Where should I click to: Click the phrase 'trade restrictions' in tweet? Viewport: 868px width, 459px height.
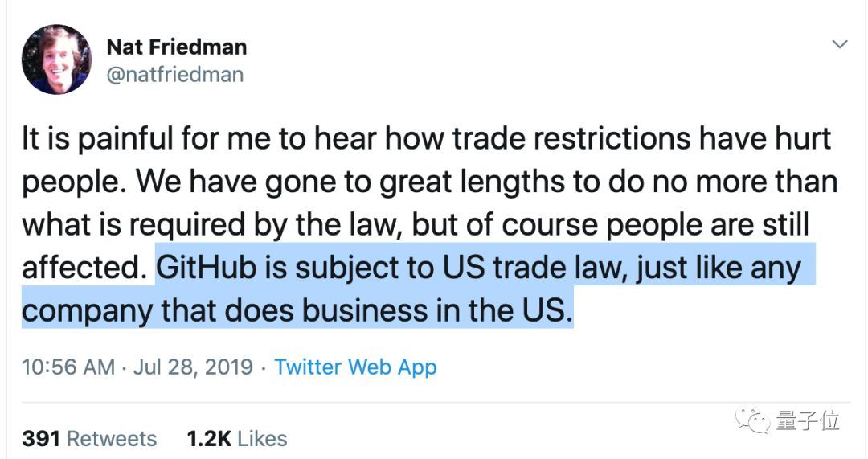pyautogui.click(x=571, y=138)
